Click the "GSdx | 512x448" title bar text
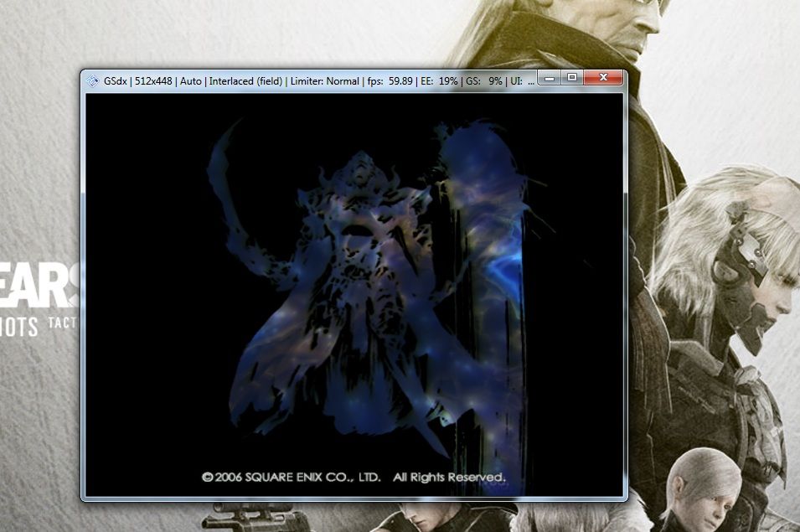This screenshot has width=800, height=532. click(137, 81)
